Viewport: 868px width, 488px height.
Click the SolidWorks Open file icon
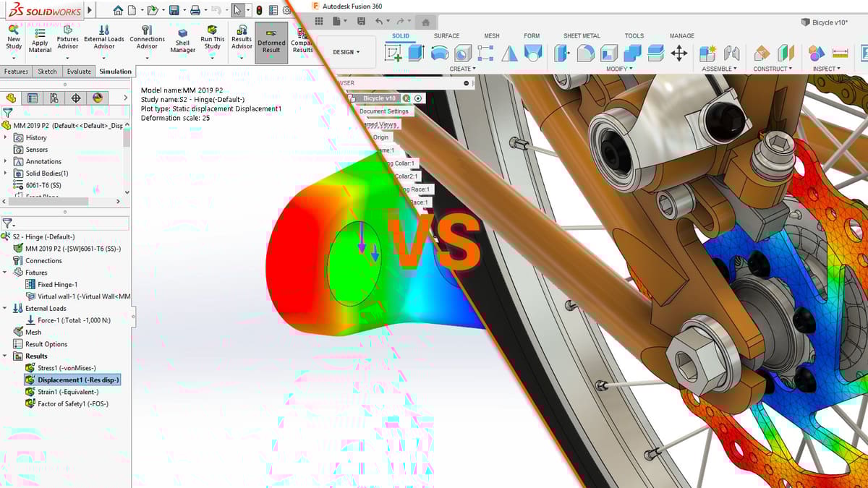(x=152, y=10)
